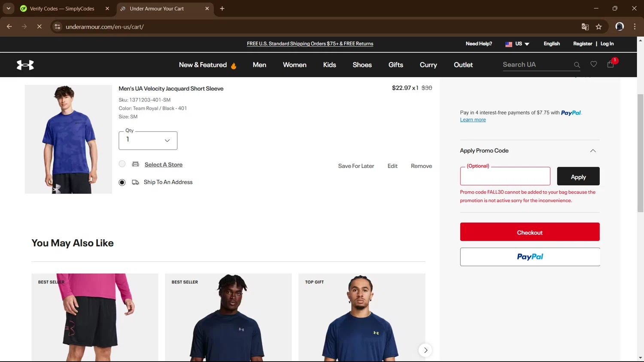Click the English language link

click(552, 44)
